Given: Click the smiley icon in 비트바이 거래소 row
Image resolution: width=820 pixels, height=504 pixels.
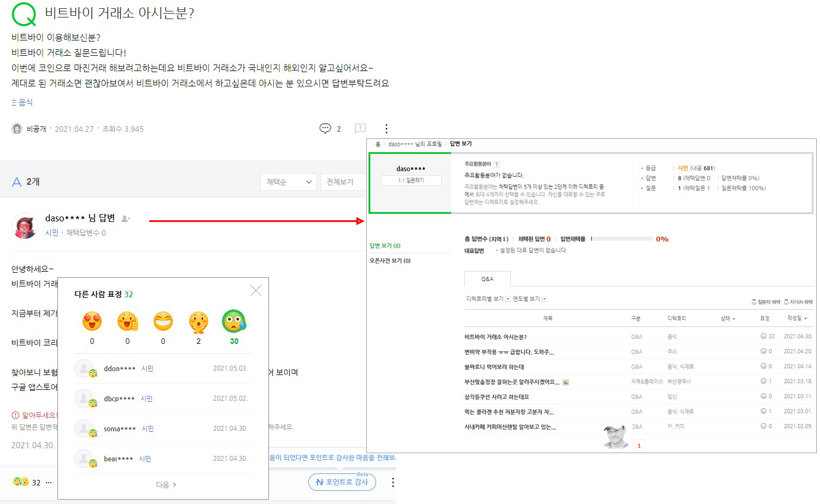Looking at the screenshot, I should (x=763, y=336).
